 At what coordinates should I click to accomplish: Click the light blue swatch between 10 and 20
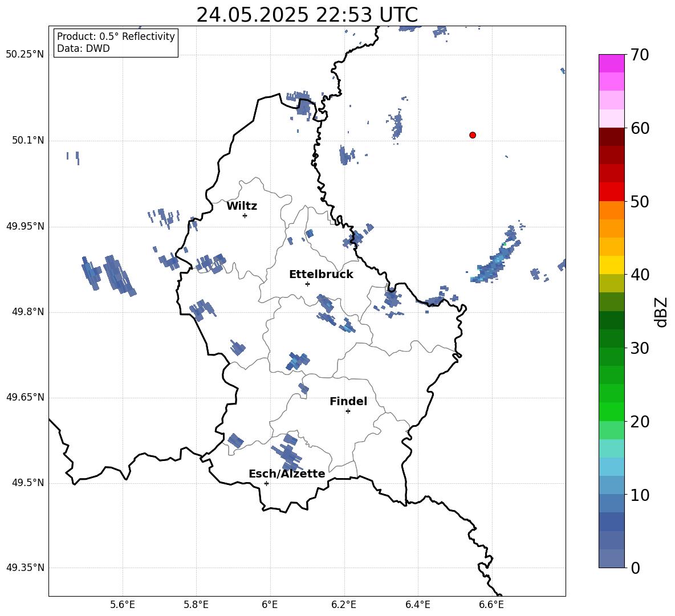click(611, 467)
